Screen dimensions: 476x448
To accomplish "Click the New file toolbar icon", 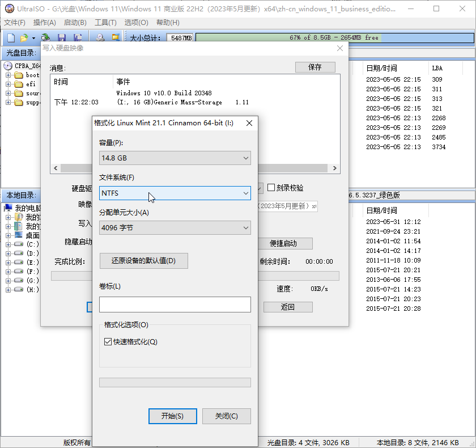I will click(11, 37).
